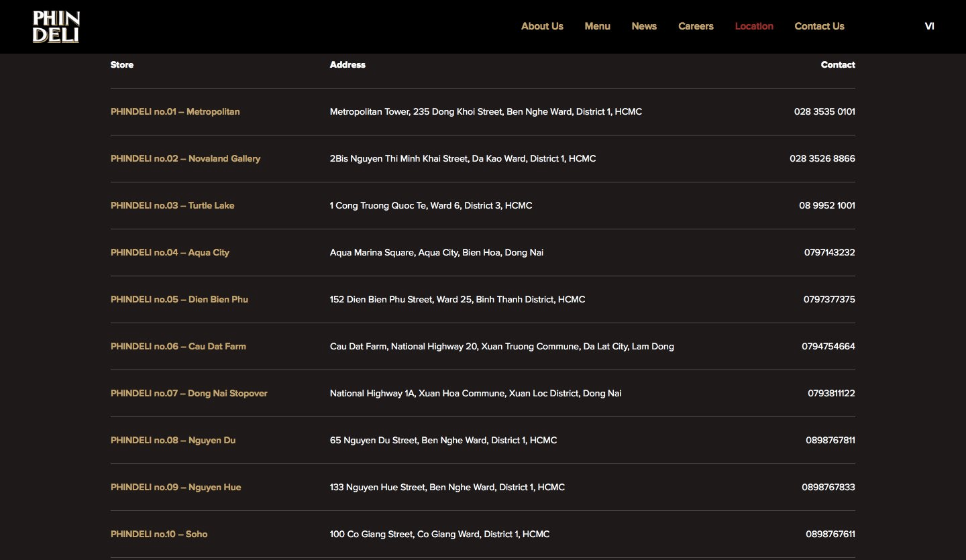This screenshot has width=966, height=560.
Task: Select PHINDELI no.08 – Nguyen Du
Action: (173, 441)
